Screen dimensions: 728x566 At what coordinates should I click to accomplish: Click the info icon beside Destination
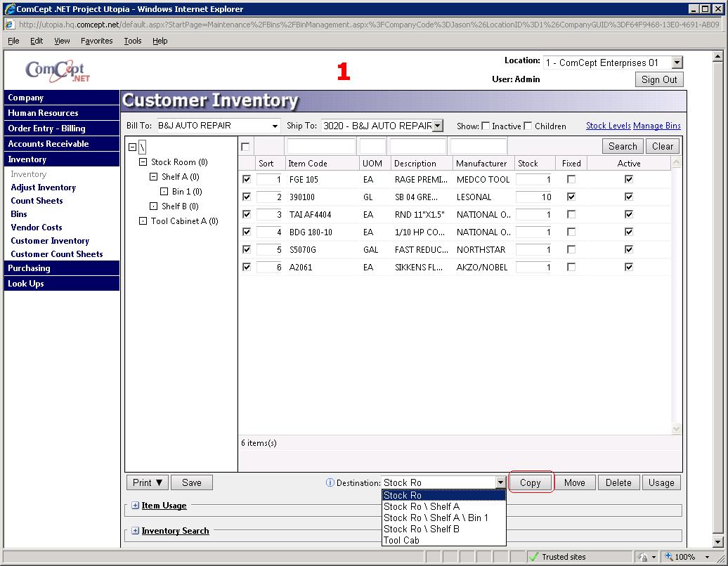(330, 482)
